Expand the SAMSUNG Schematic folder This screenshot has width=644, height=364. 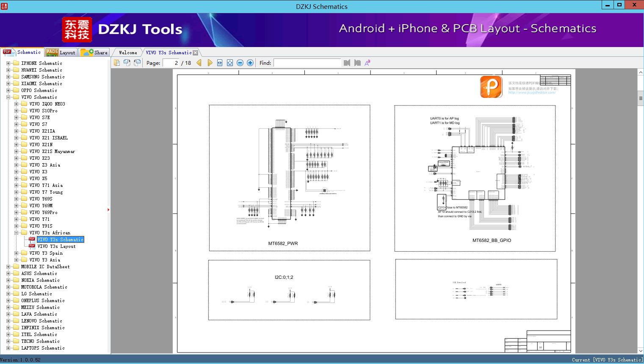(x=8, y=77)
